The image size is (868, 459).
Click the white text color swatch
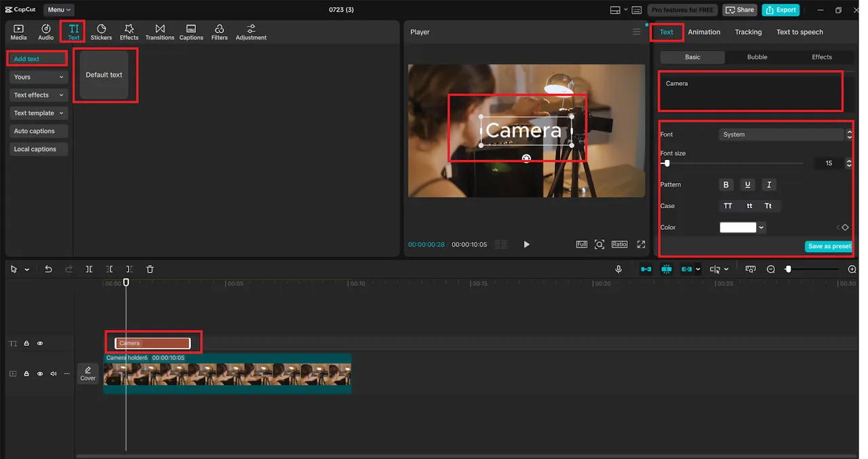(x=738, y=228)
